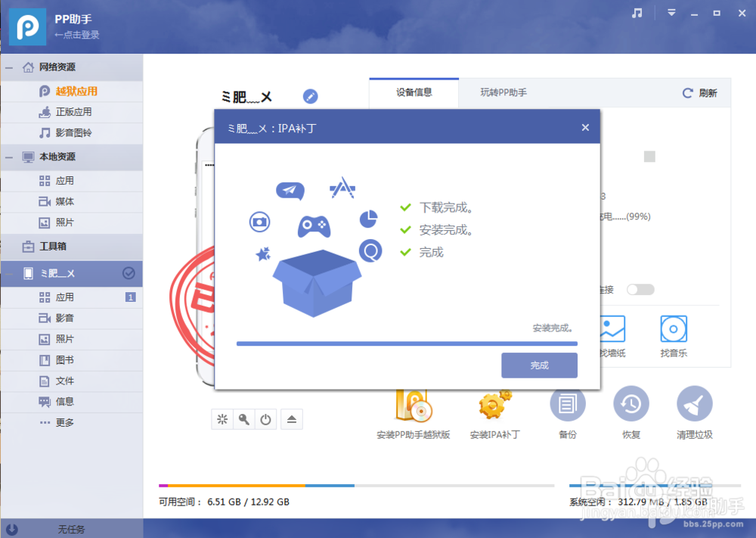Click the respring asterisk button
Viewport: 756px width, 538px height.
tap(222, 419)
